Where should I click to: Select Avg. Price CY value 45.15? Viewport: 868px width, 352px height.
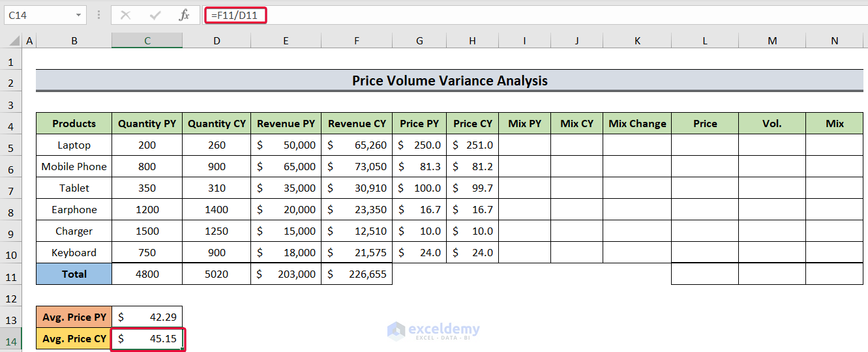coord(147,339)
